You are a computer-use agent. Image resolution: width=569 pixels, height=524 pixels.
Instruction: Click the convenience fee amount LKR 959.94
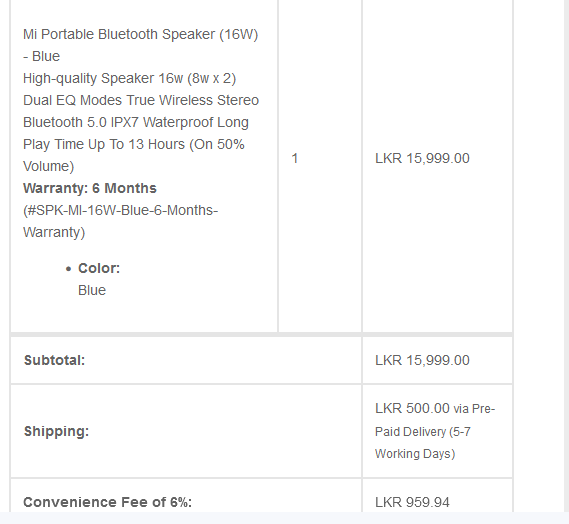pyautogui.click(x=412, y=502)
